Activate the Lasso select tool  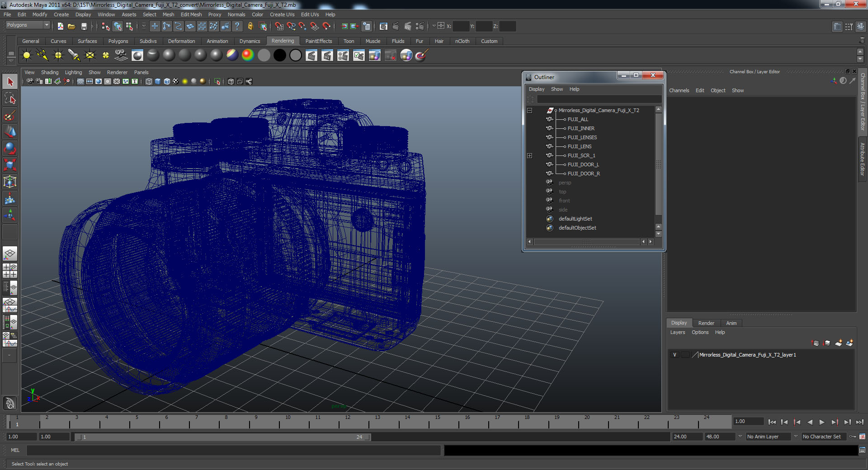[10, 99]
